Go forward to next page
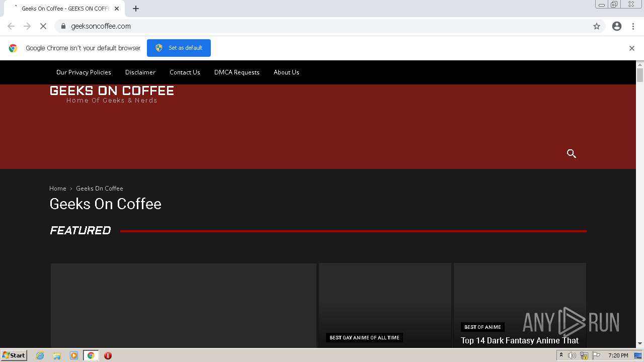This screenshot has height=362, width=644. pos(27,26)
